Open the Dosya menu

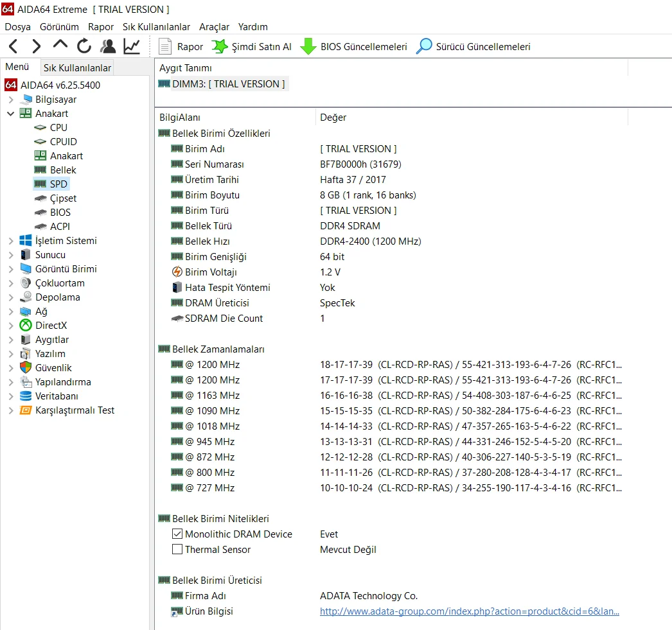coord(17,27)
